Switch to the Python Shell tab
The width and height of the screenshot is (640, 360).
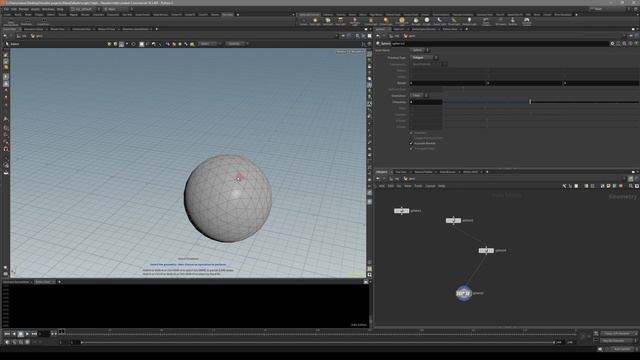(42, 282)
